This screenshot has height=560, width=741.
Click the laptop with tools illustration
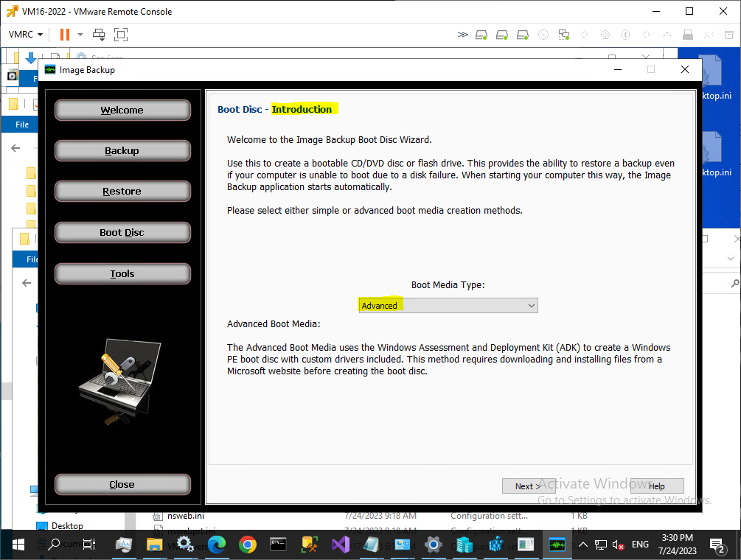(121, 380)
